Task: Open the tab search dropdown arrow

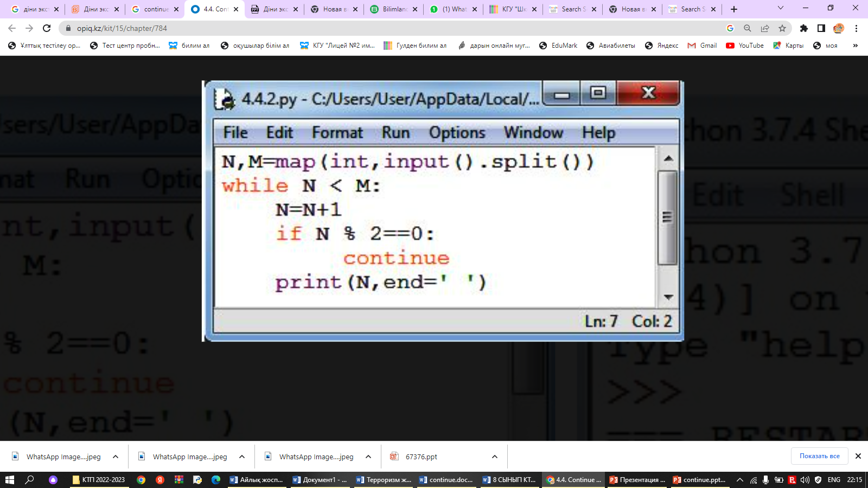Action: point(781,8)
